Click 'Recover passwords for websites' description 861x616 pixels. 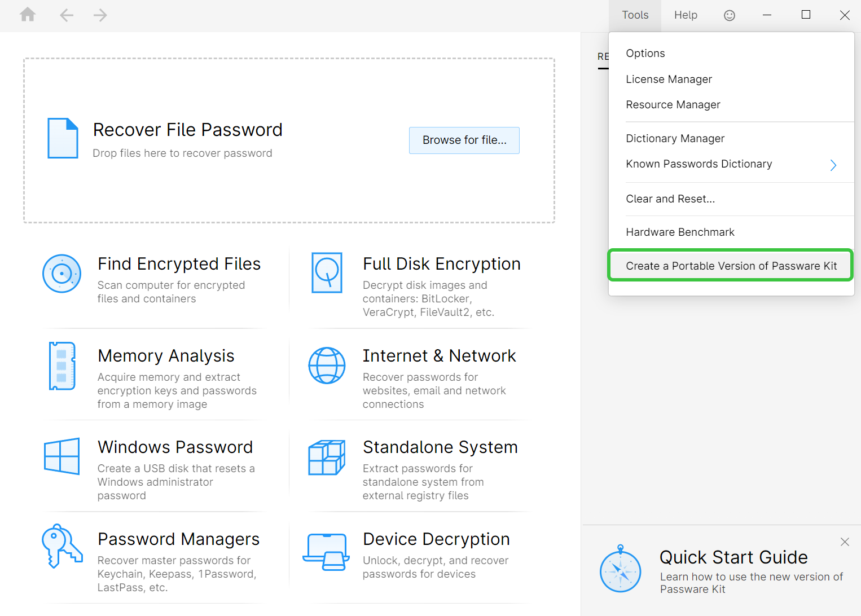coord(434,391)
